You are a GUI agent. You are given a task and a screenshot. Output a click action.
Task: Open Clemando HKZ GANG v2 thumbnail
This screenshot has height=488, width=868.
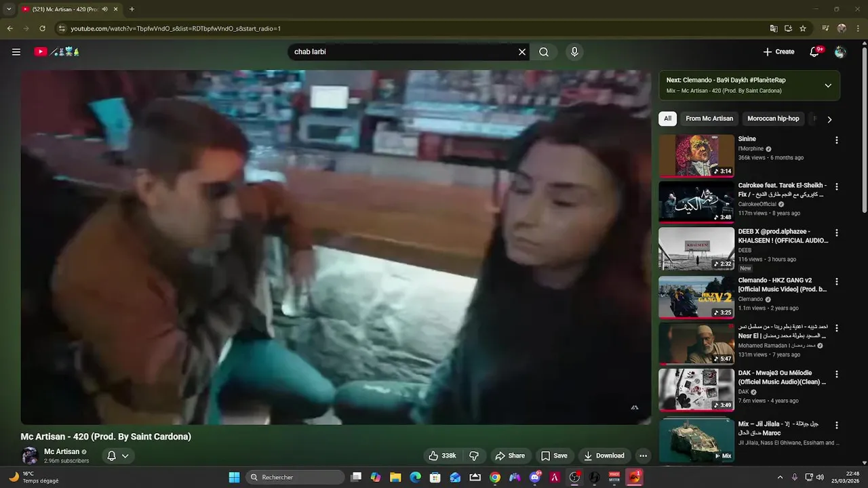point(696,297)
